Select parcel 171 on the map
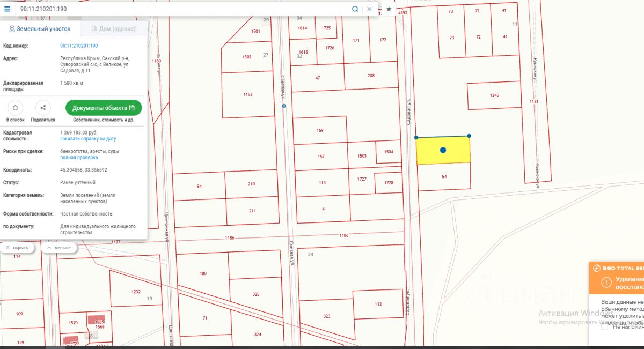 click(x=356, y=41)
